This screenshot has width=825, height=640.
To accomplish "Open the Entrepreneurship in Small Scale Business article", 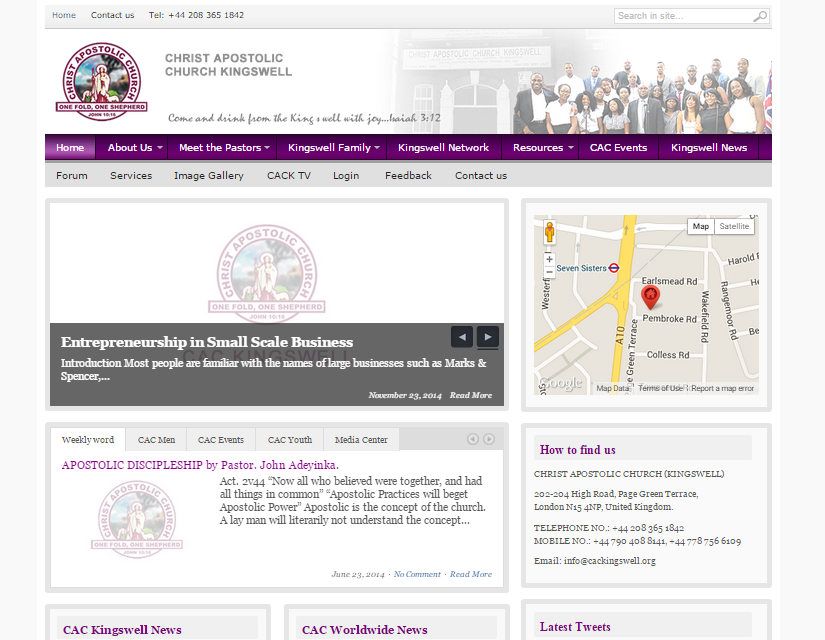I will coord(207,342).
